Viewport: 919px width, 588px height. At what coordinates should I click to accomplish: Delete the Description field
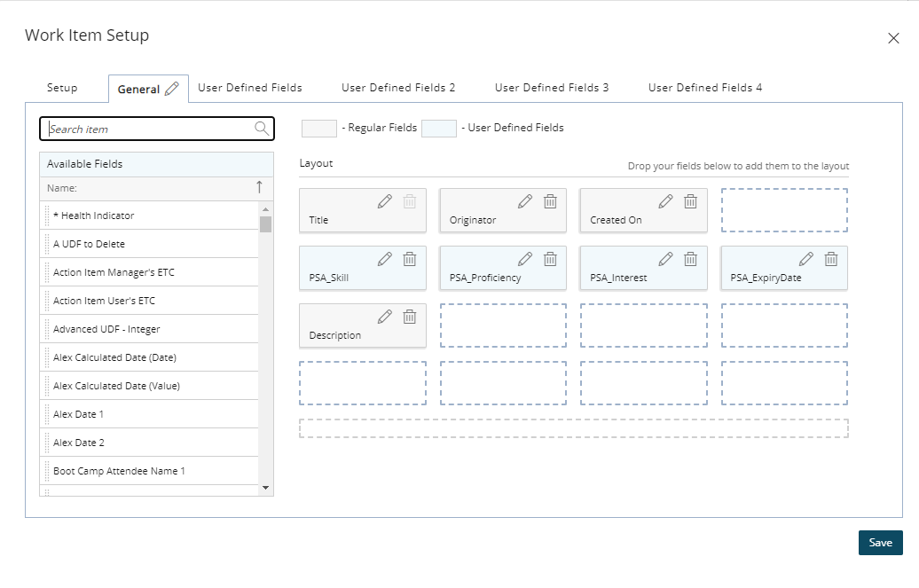pyautogui.click(x=410, y=317)
